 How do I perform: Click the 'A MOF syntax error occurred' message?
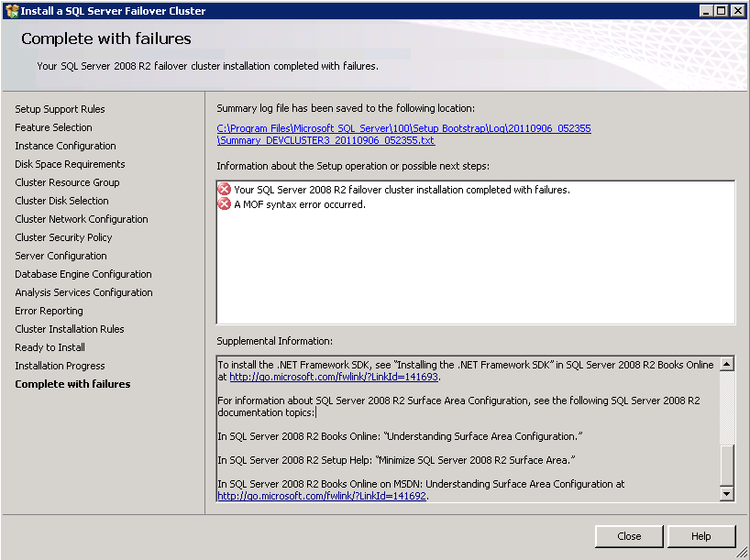coord(300,204)
